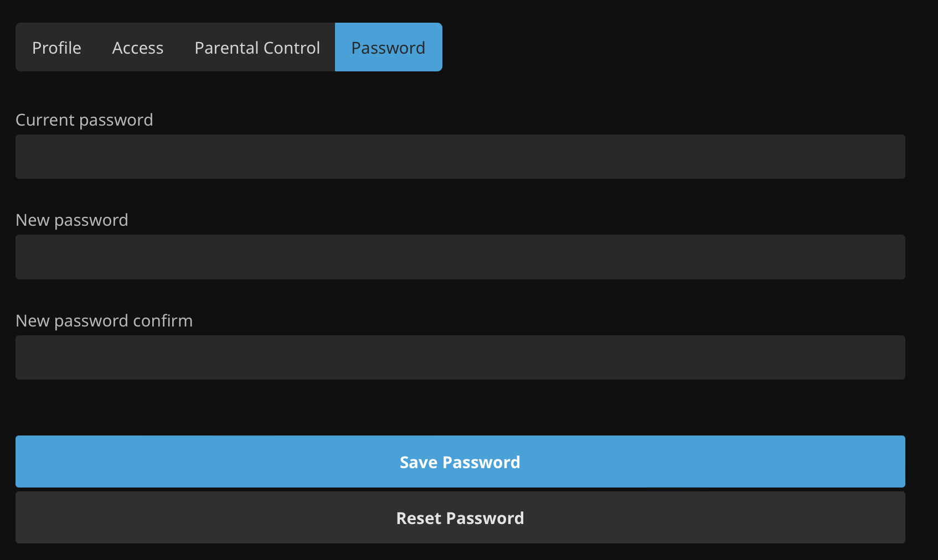Switch to the Profile tab

pyautogui.click(x=56, y=48)
